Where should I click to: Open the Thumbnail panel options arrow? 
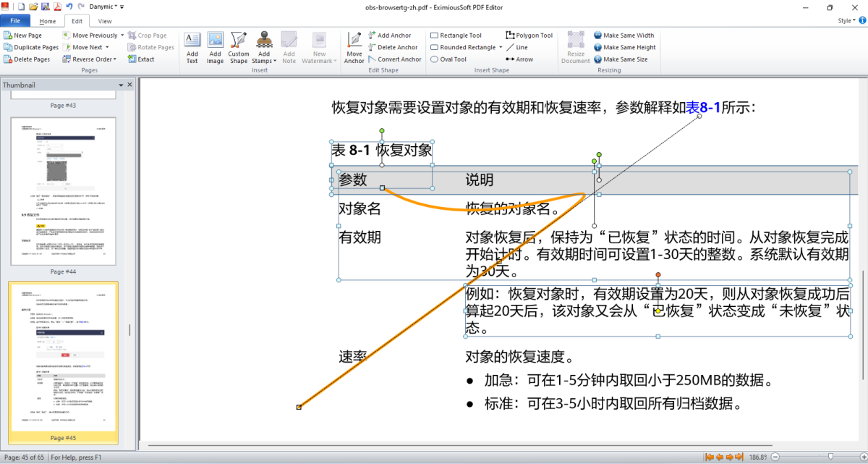[121, 85]
